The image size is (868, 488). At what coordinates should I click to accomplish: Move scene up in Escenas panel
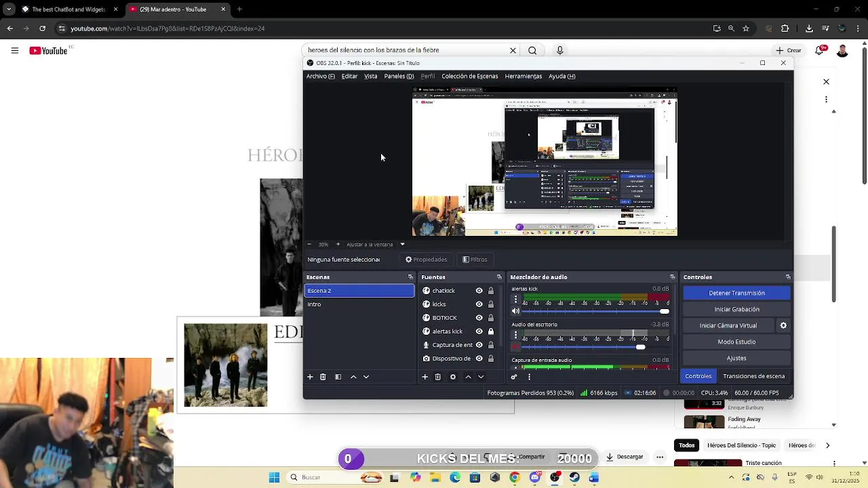coord(353,377)
